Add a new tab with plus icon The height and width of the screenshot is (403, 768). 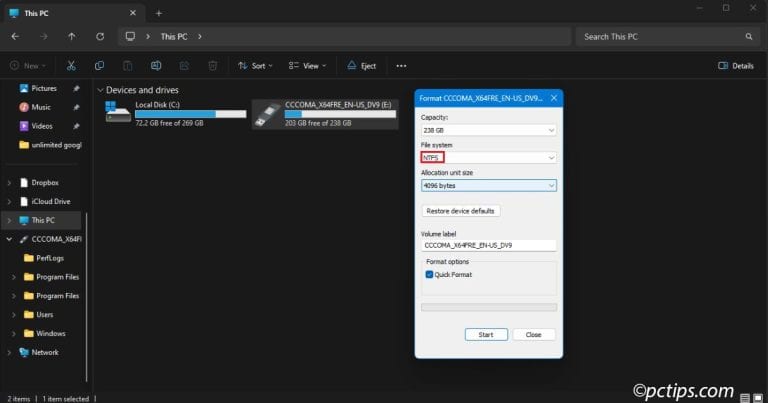pyautogui.click(x=158, y=12)
